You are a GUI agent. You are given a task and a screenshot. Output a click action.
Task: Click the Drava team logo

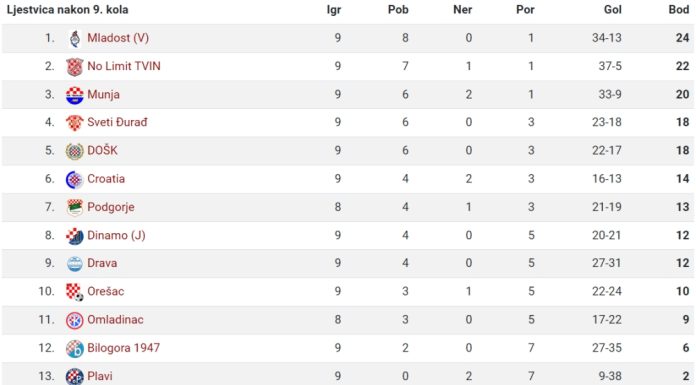pyautogui.click(x=75, y=264)
